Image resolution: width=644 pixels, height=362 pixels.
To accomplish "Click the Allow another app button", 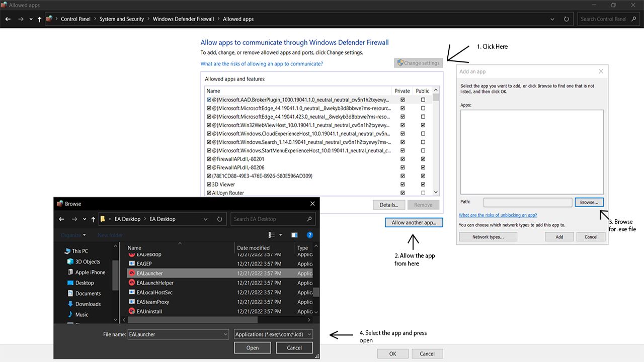I will coord(414,223).
